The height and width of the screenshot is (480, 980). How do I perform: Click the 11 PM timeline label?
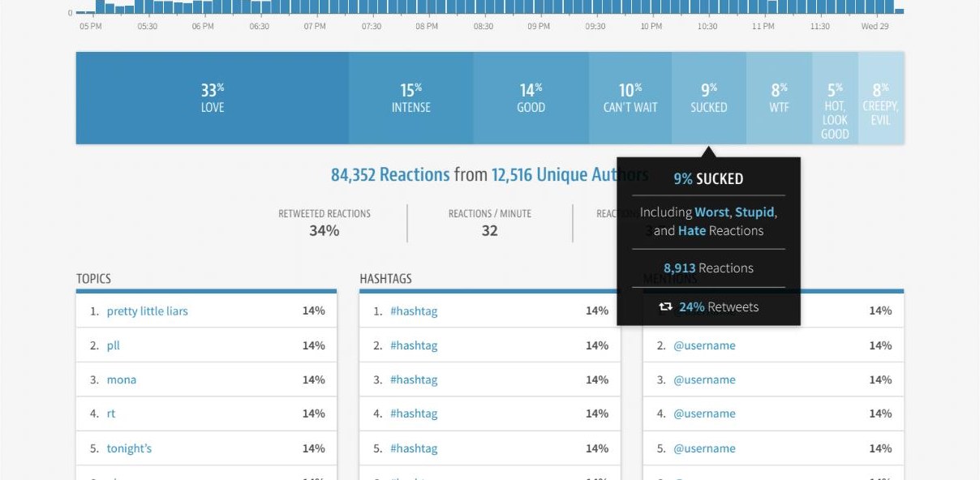coord(763,27)
